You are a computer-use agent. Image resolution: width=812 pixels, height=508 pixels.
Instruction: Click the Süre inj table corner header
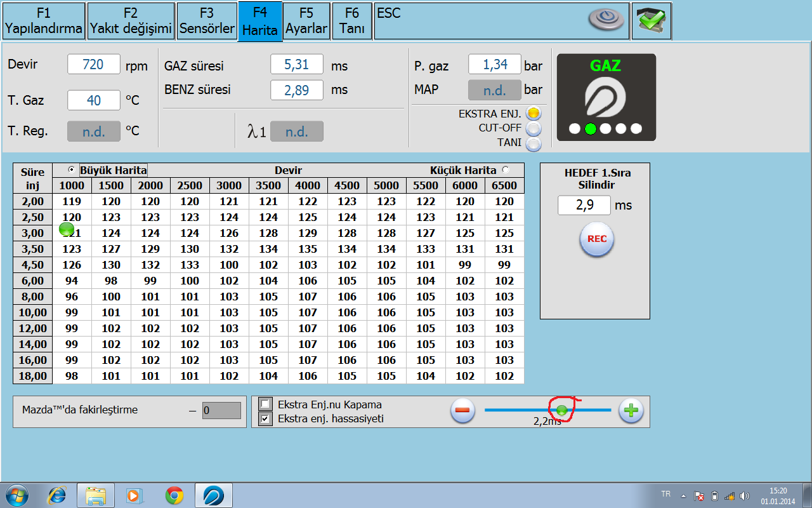[x=33, y=178]
